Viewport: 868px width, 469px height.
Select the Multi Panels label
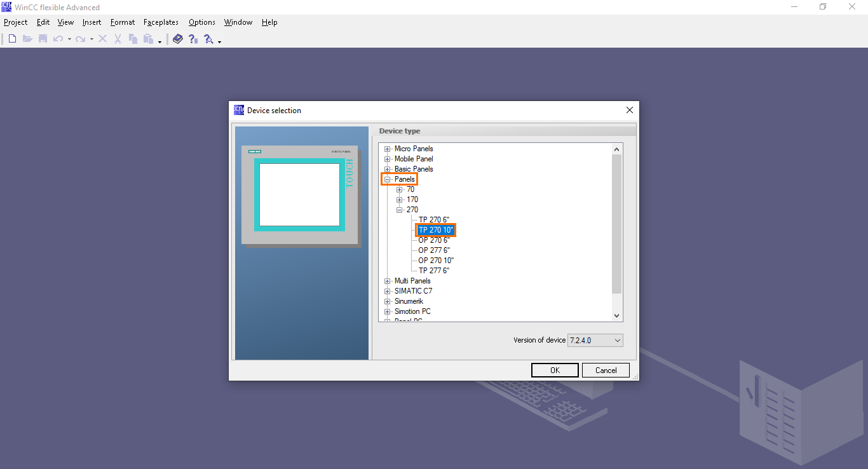[x=412, y=281]
